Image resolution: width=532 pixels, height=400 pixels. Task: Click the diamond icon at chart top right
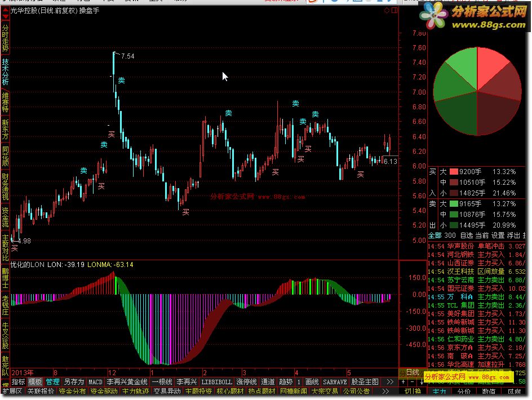tap(387, 11)
